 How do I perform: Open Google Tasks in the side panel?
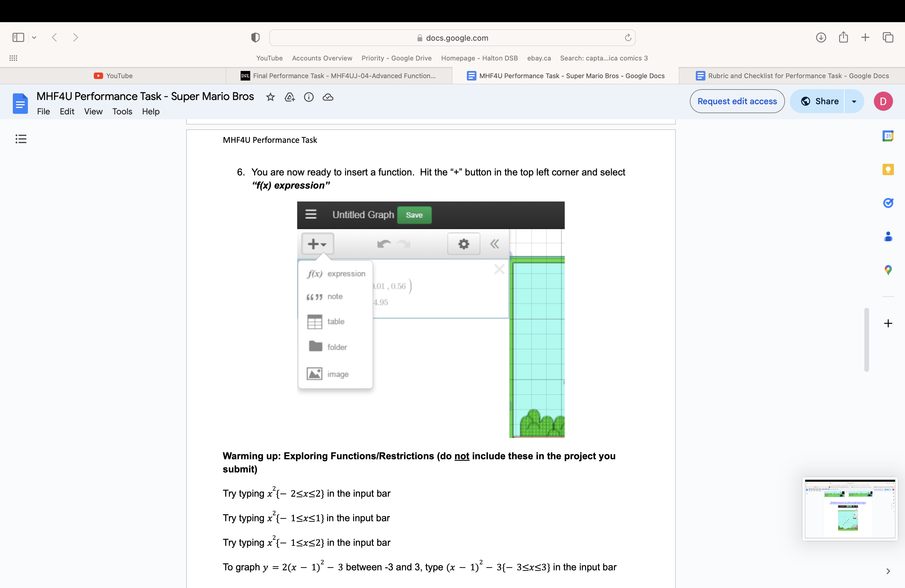(888, 203)
